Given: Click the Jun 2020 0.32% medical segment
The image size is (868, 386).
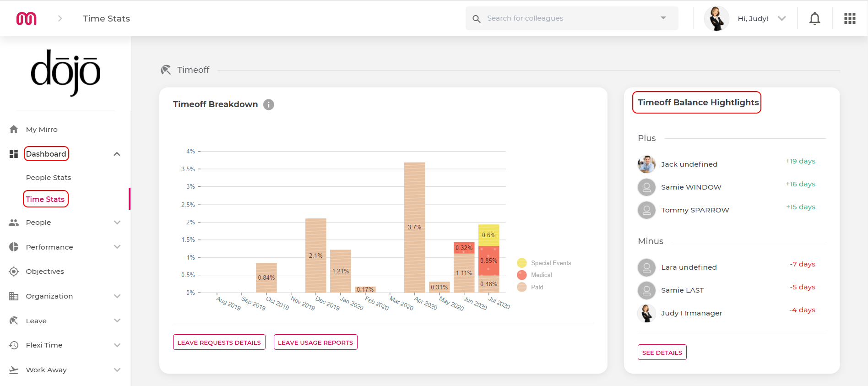Looking at the screenshot, I should (464, 248).
